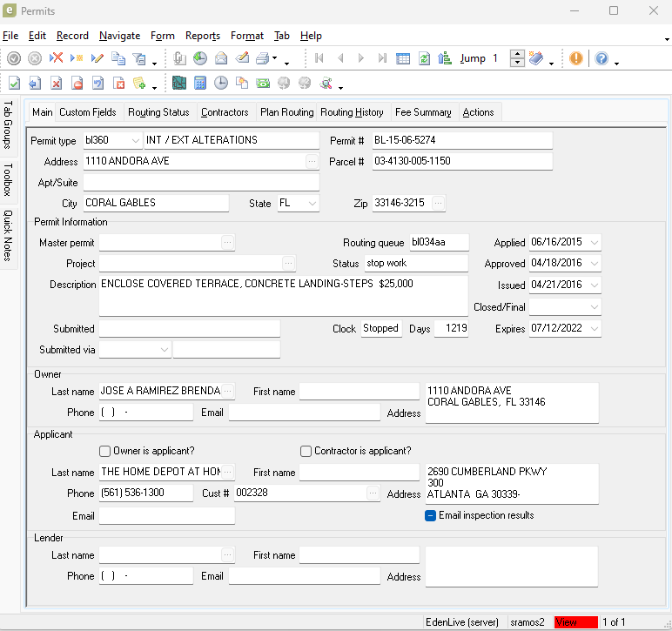This screenshot has height=631, width=672.
Task: Click the paperclip attachments icon
Action: click(179, 58)
